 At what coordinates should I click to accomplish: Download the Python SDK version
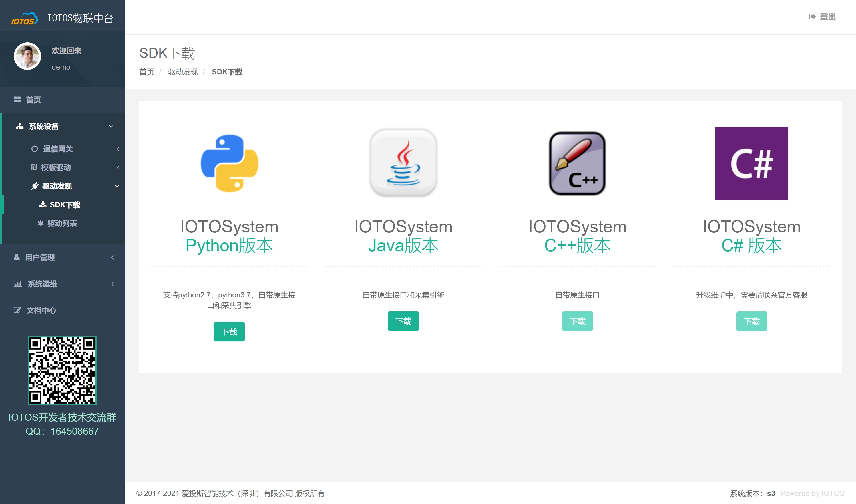click(229, 331)
